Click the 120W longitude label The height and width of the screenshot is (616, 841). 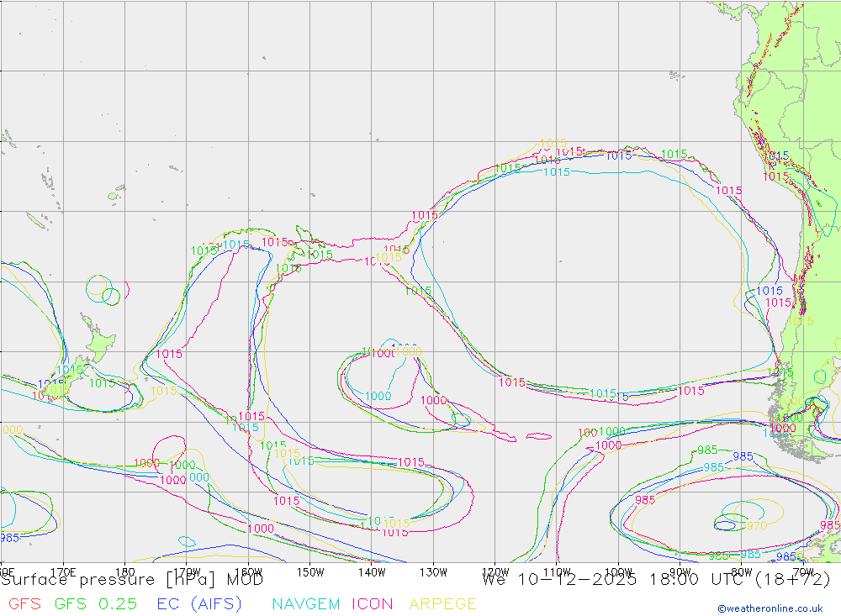[495, 572]
